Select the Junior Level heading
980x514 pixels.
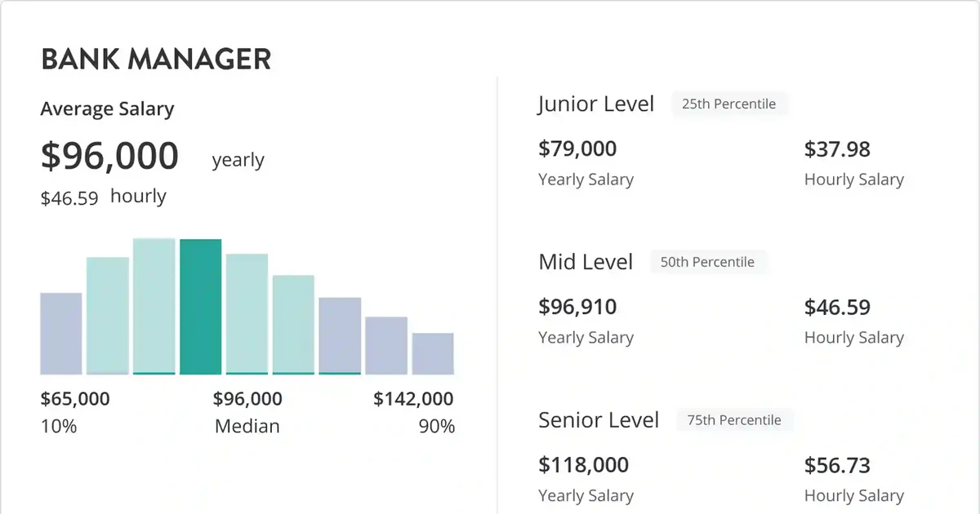click(x=596, y=104)
